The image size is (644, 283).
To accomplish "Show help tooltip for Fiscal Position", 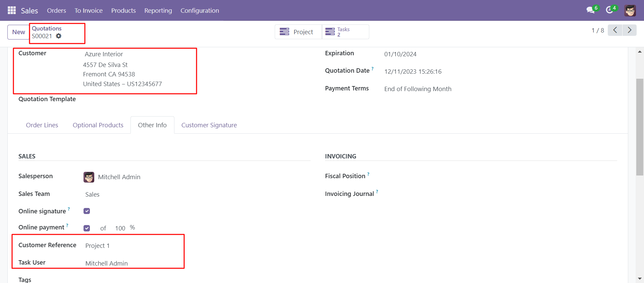I will pyautogui.click(x=368, y=174).
